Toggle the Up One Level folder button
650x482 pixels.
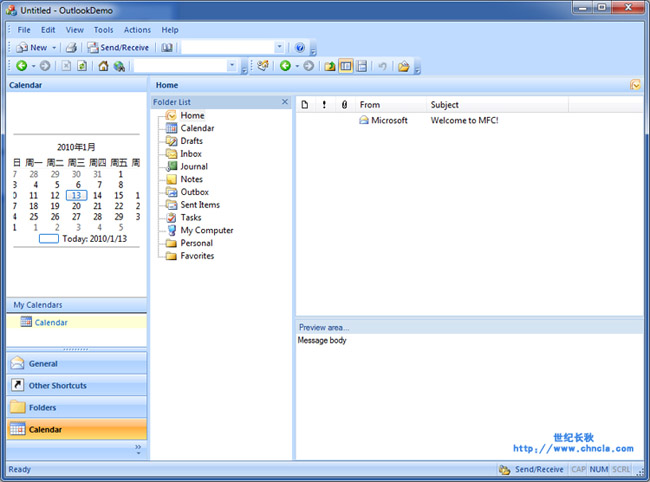[329, 66]
